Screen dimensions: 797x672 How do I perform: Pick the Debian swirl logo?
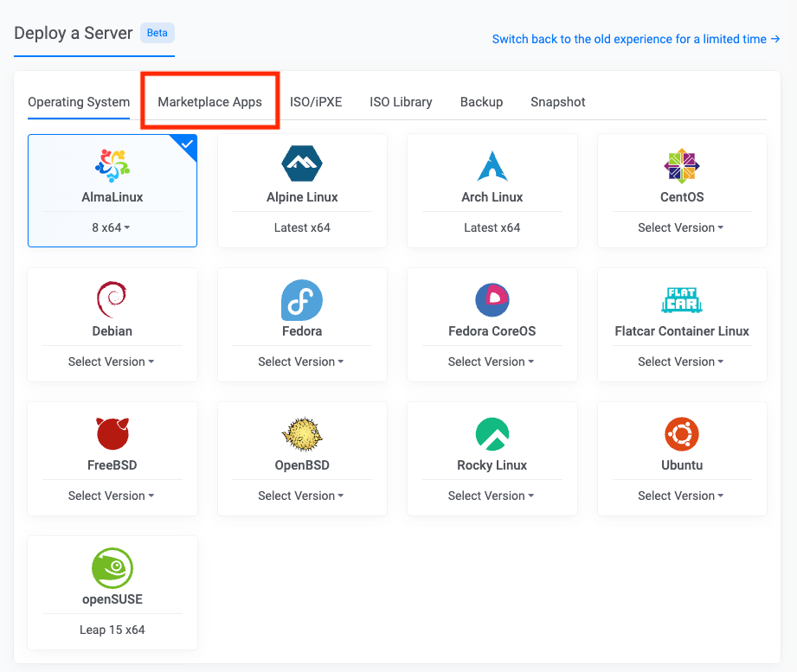pyautogui.click(x=112, y=299)
